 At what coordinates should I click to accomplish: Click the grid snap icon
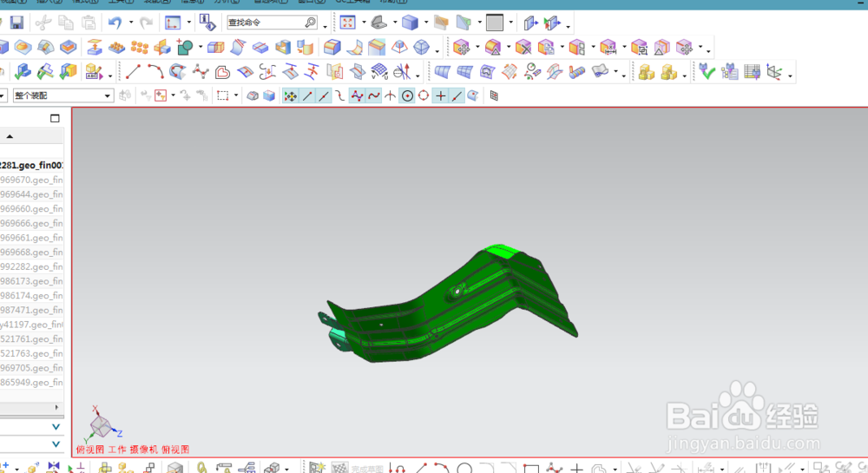click(494, 95)
